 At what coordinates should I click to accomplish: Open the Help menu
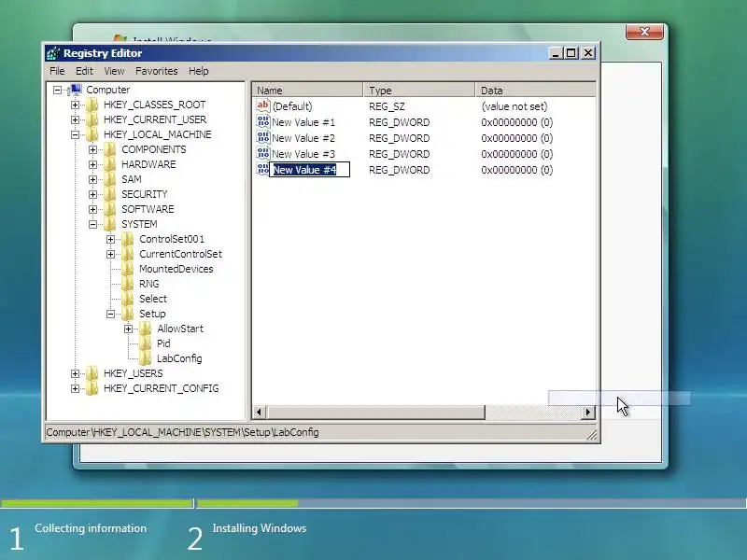coord(199,71)
